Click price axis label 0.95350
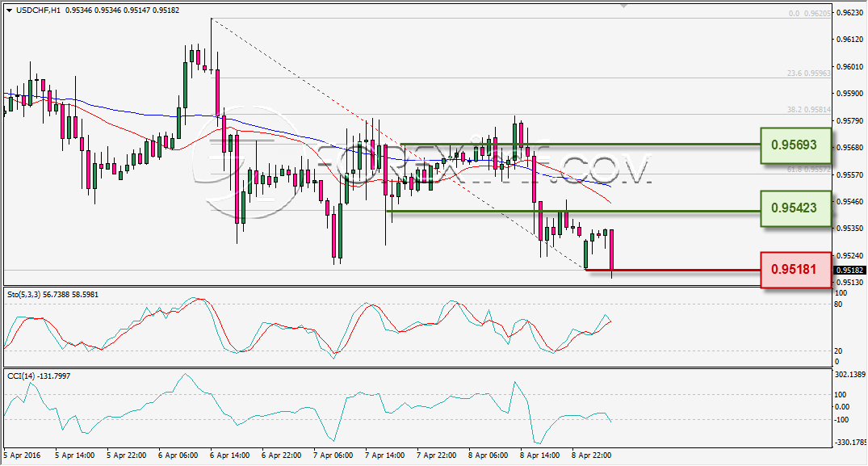Viewport: 868px width, 466px height. click(849, 228)
